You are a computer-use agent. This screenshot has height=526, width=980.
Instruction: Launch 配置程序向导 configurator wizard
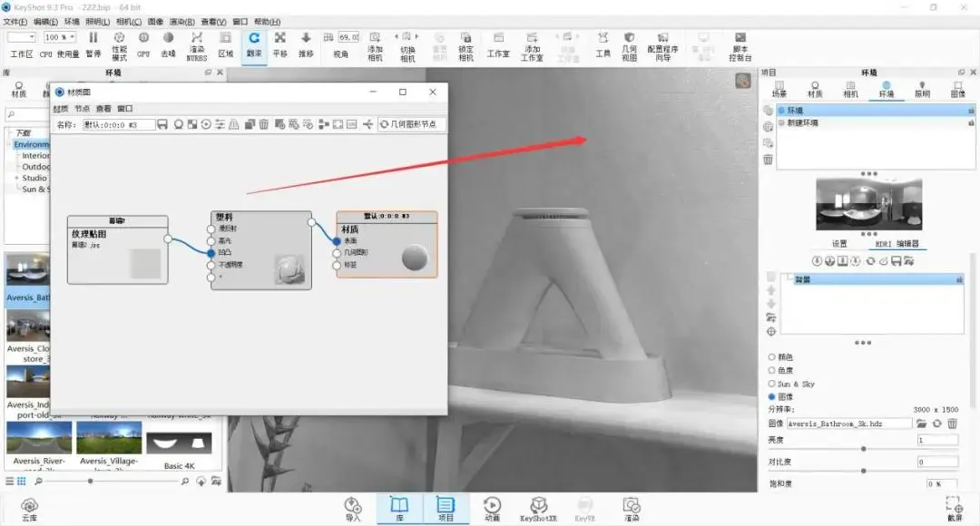pos(662,46)
